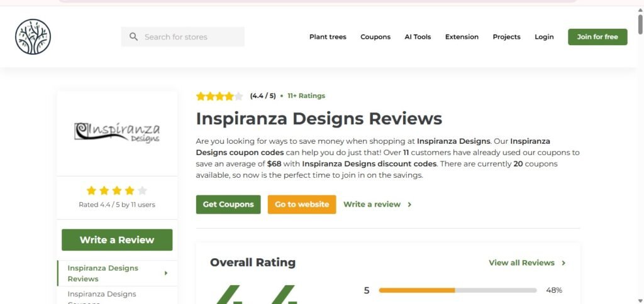Click the Write a review link
644x304 pixels.
(x=372, y=204)
